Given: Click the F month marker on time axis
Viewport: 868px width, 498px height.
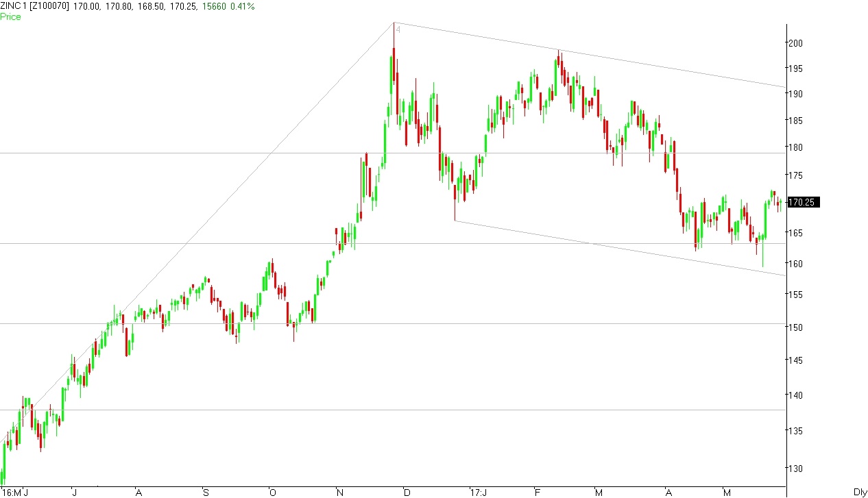Looking at the screenshot, I should click(x=538, y=492).
